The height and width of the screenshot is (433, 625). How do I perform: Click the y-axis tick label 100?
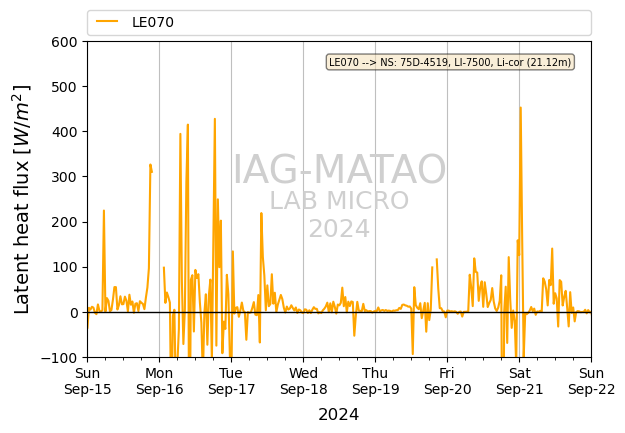(x=64, y=268)
